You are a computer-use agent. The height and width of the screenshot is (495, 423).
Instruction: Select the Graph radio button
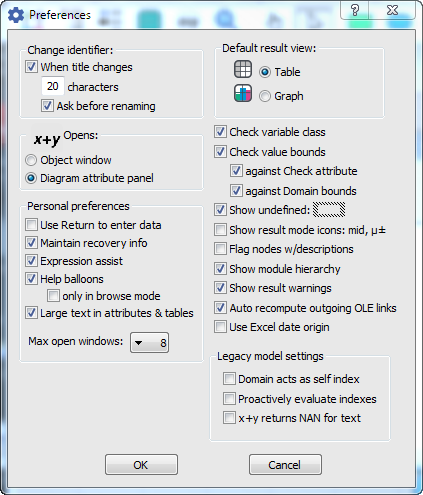tap(265, 96)
